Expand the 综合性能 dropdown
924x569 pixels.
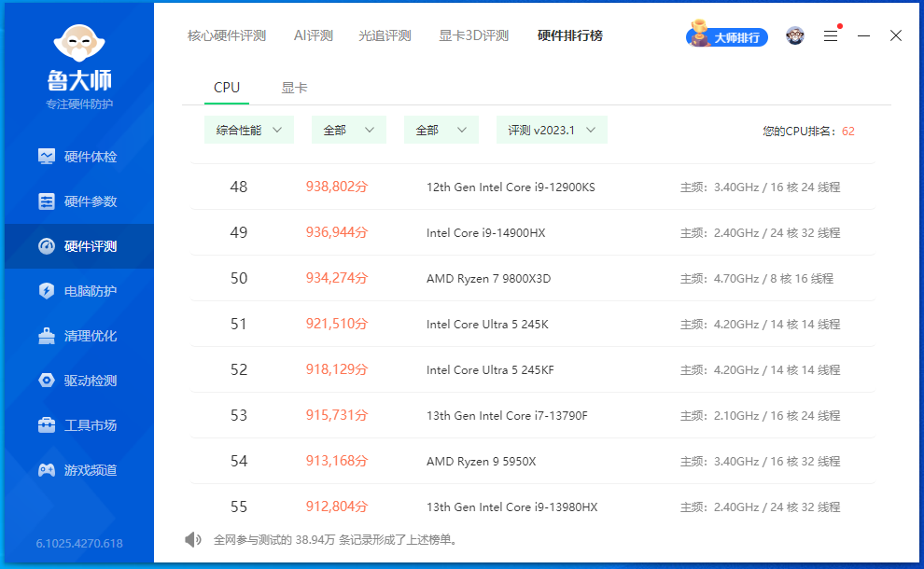(x=248, y=131)
